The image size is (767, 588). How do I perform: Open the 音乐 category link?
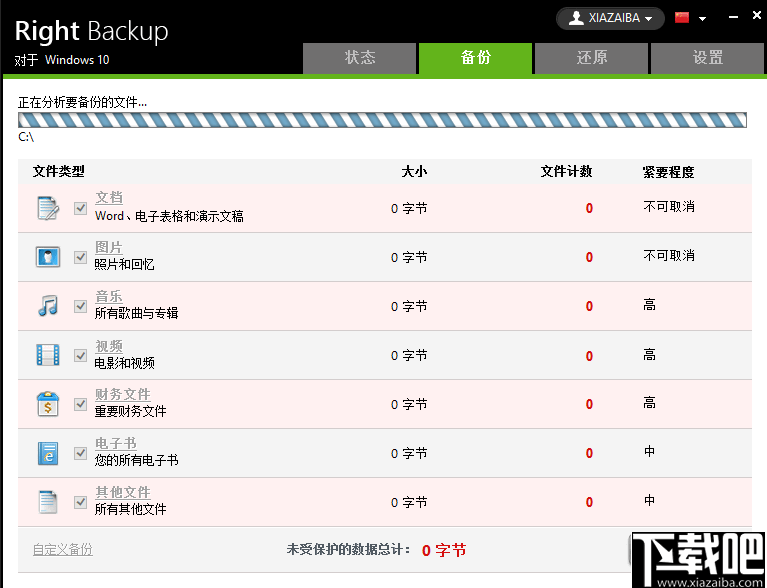pyautogui.click(x=109, y=296)
